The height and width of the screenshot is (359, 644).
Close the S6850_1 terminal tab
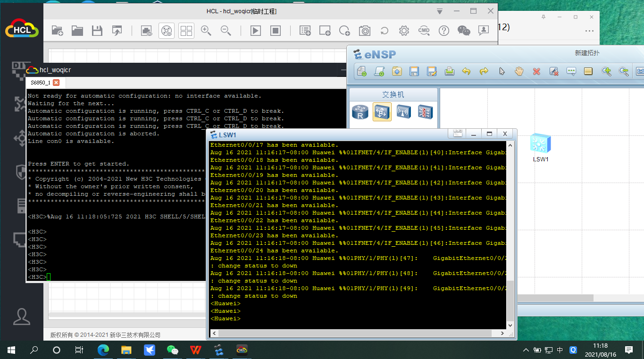point(56,83)
